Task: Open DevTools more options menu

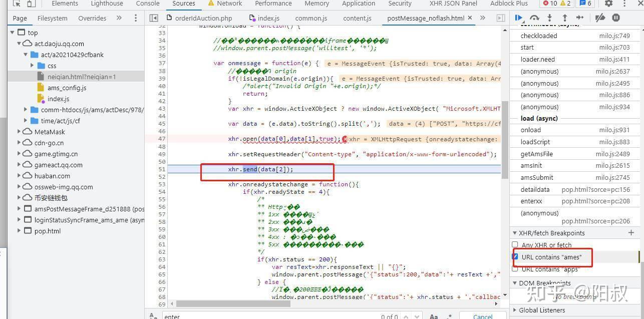Action: pos(624,4)
